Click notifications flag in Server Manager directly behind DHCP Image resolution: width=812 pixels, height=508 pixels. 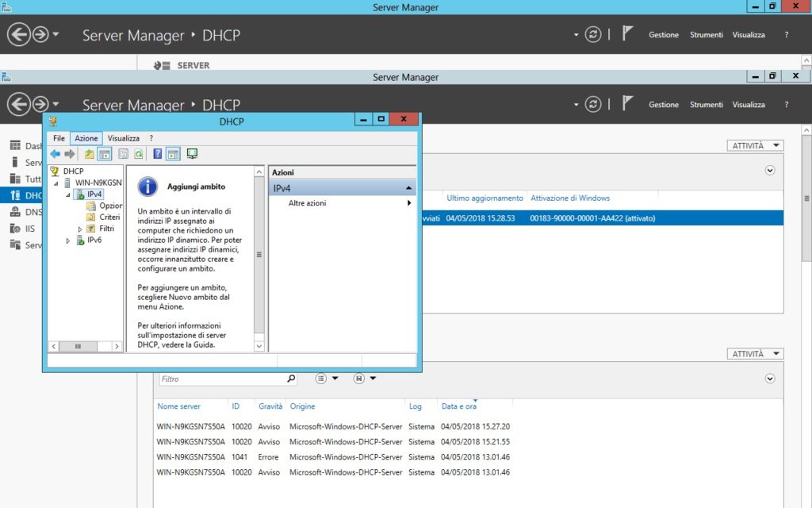click(x=627, y=104)
